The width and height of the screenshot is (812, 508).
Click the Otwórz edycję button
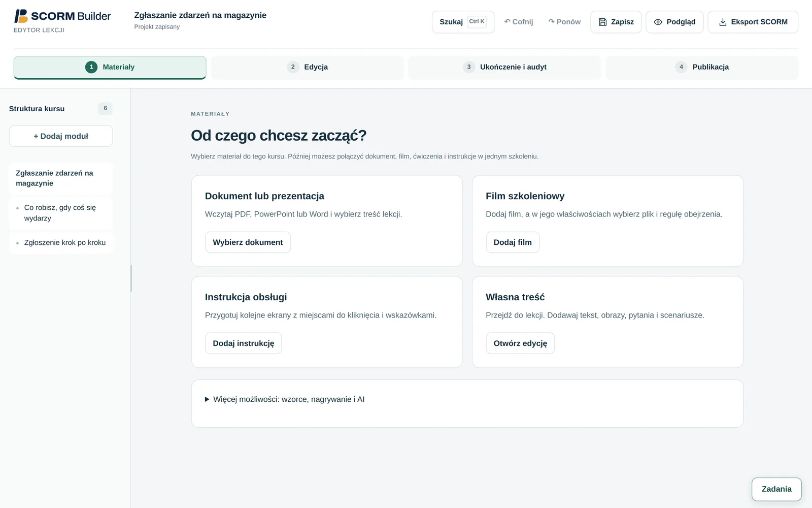pos(520,343)
